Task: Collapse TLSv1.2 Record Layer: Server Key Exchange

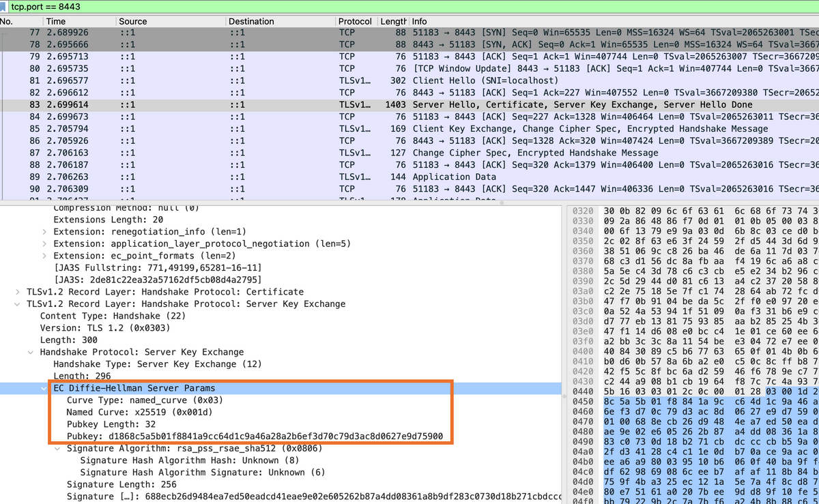Action: click(18, 304)
